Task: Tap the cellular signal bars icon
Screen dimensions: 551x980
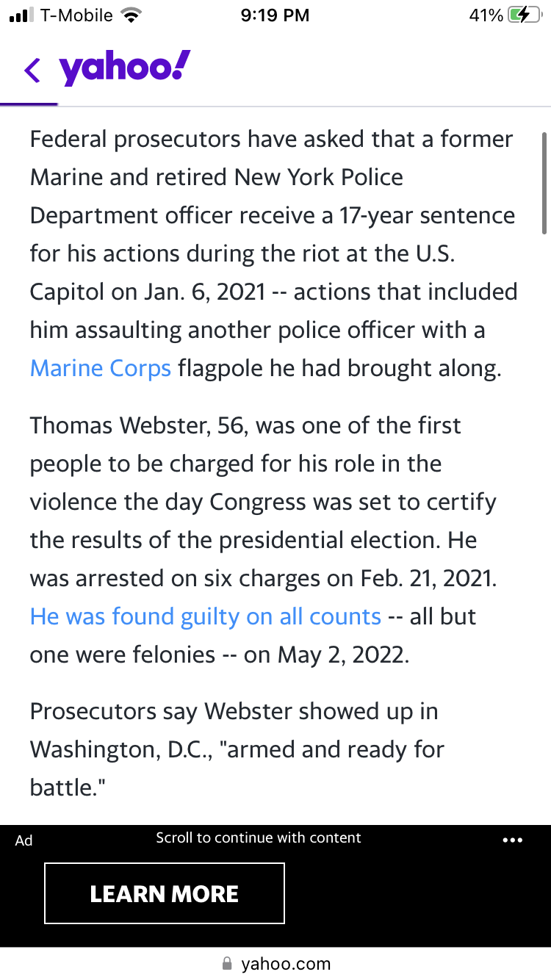Action: [x=22, y=15]
